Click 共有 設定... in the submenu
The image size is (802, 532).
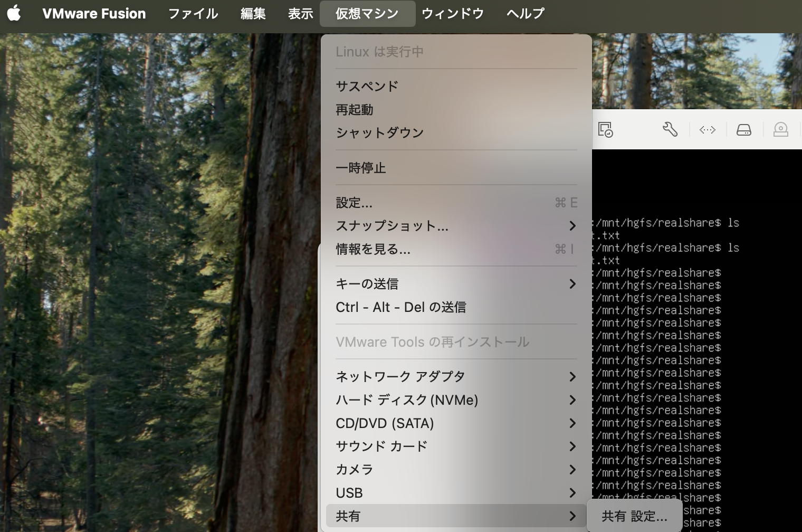634,516
